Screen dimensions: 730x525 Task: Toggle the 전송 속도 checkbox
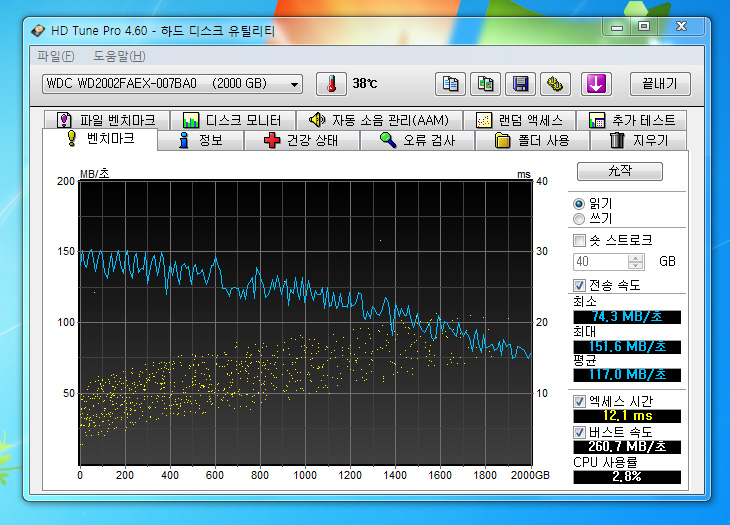(579, 285)
